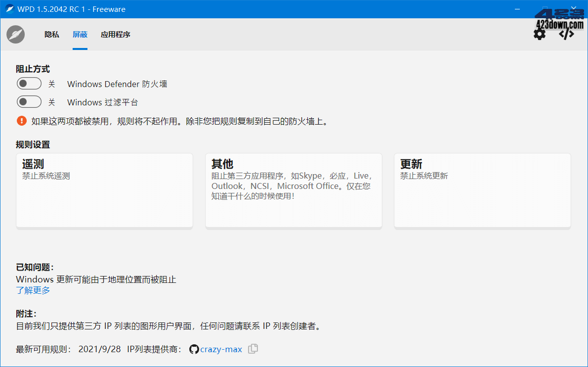Image resolution: width=588 pixels, height=367 pixels.
Task: Copy rules info using the copy icon
Action: (x=252, y=349)
